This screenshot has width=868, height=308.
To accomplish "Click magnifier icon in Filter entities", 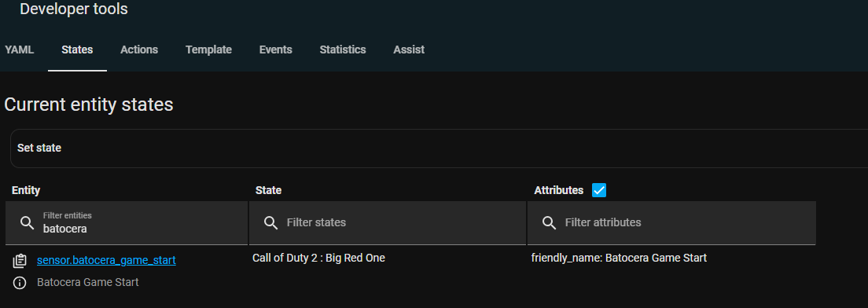I will click(27, 222).
